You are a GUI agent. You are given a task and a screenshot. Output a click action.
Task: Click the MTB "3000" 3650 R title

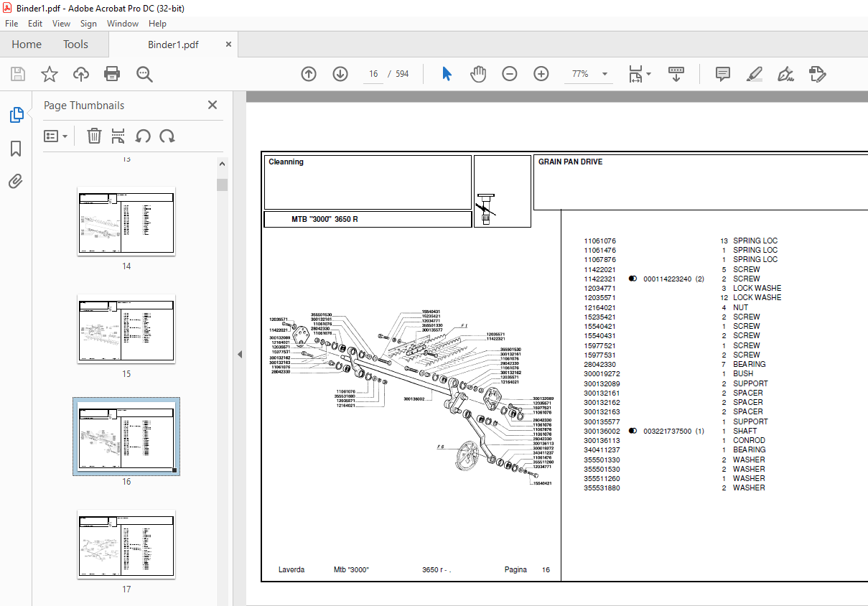(x=325, y=219)
